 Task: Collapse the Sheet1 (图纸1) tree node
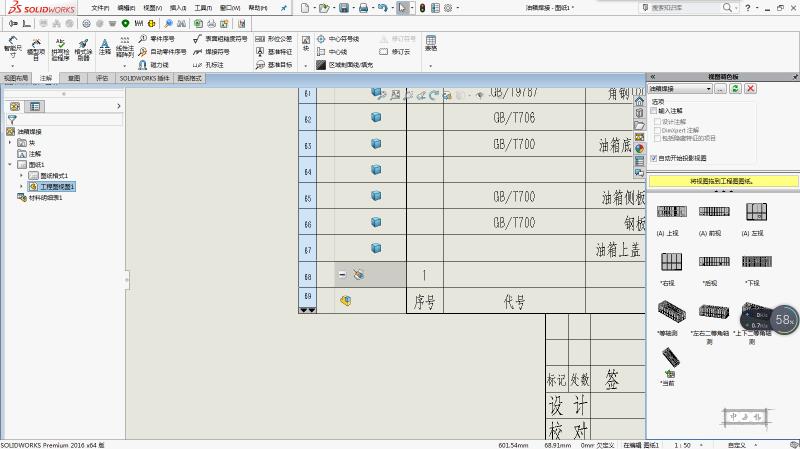click(x=10, y=164)
